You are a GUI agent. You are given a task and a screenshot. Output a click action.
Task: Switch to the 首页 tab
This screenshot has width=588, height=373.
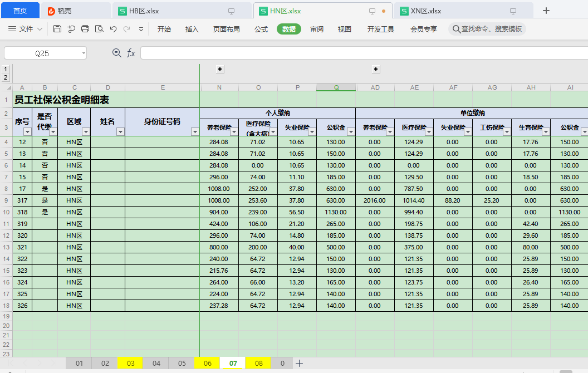click(20, 11)
